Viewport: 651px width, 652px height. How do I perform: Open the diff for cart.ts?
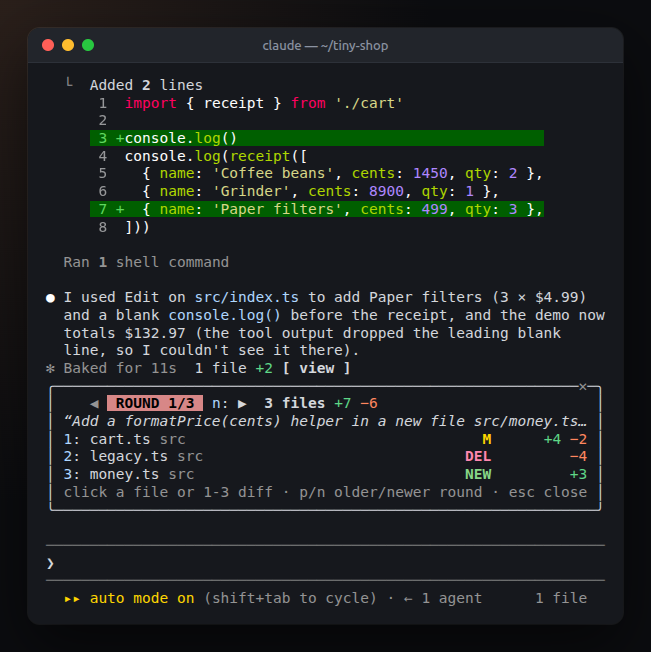coord(325,439)
